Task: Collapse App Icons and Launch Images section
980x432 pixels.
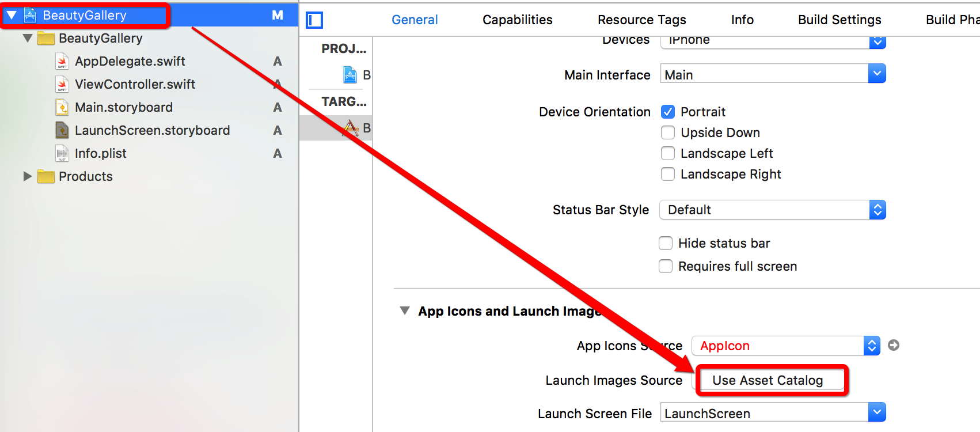Action: point(405,311)
